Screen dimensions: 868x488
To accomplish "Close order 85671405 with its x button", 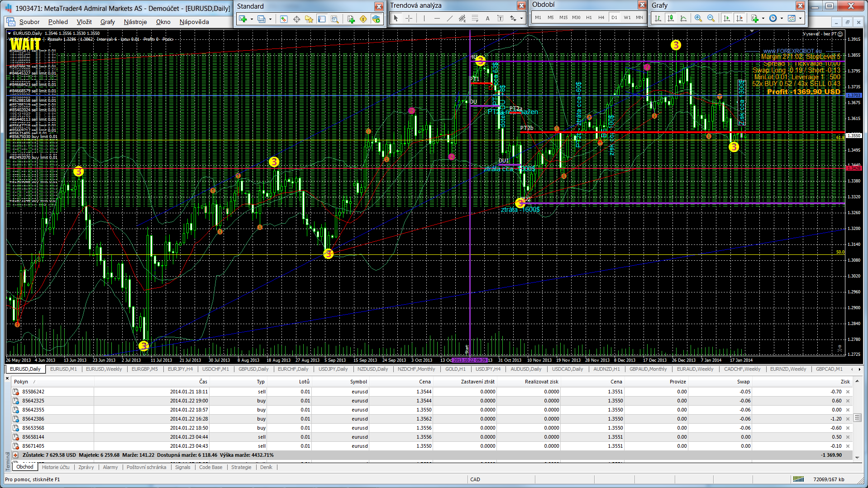I will pos(848,446).
